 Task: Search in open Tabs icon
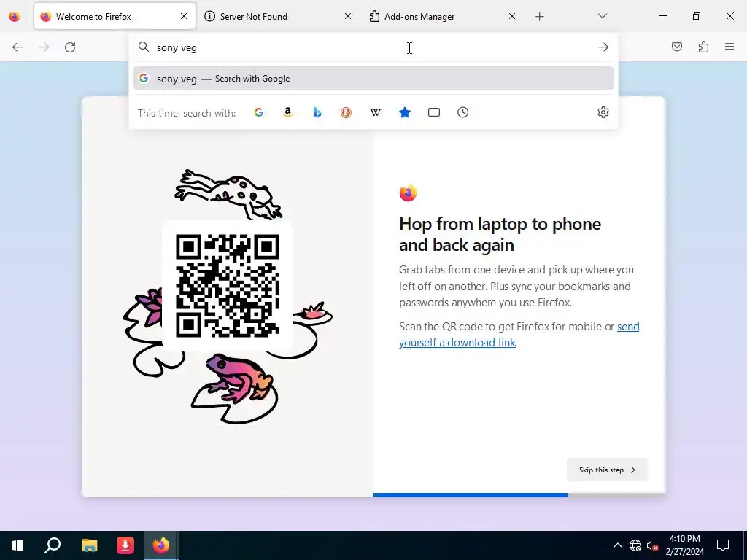(x=434, y=112)
